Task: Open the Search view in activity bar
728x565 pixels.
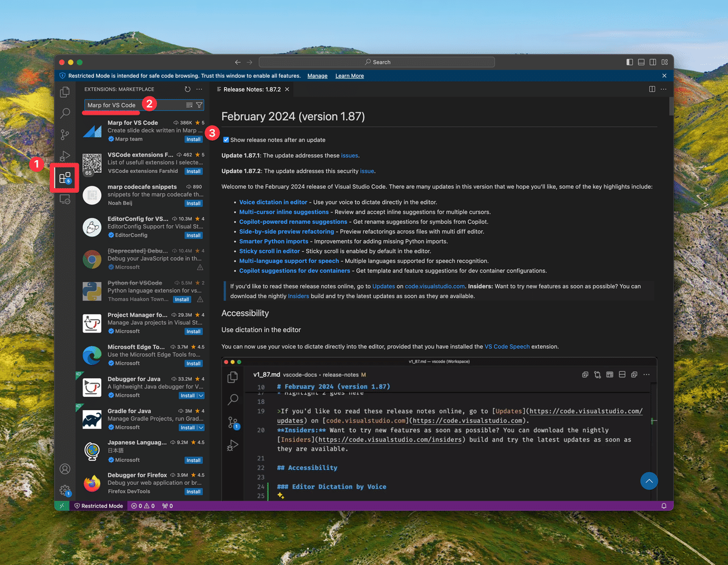Action: pyautogui.click(x=65, y=113)
